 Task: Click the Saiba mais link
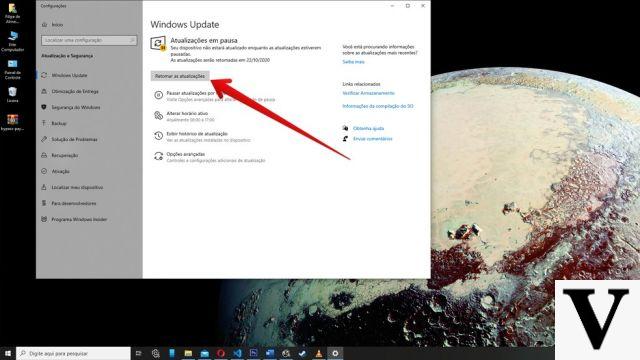(x=353, y=62)
